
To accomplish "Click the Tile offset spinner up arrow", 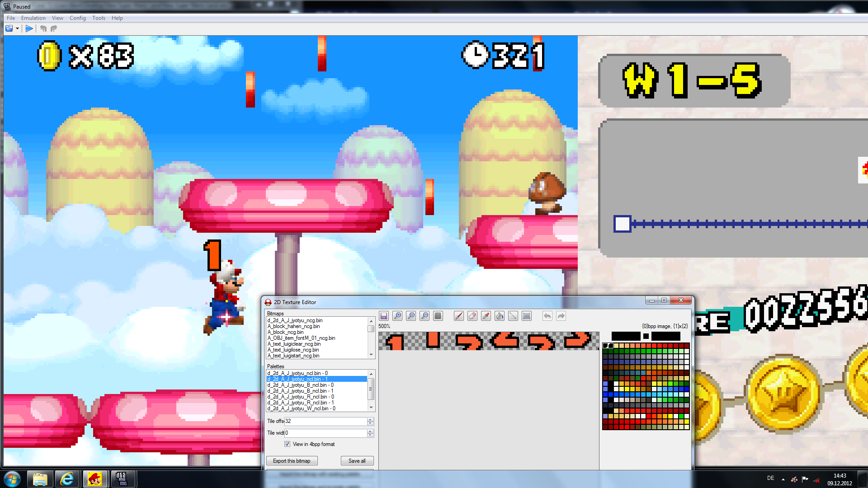I will [370, 419].
